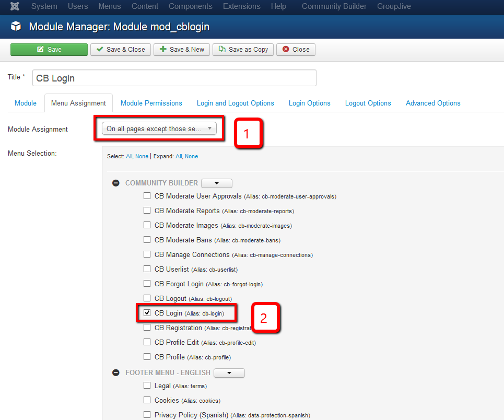Viewport: 504px width, 420px height.
Task: Check CB Logout checkbox
Action: pyautogui.click(x=147, y=298)
